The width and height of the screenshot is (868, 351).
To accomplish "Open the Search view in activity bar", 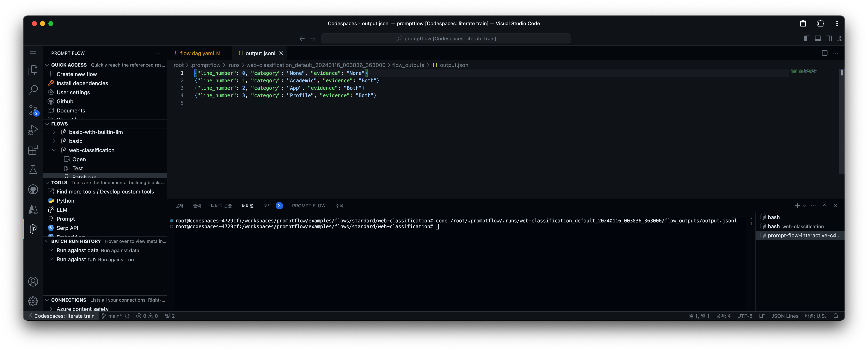I will (x=33, y=90).
